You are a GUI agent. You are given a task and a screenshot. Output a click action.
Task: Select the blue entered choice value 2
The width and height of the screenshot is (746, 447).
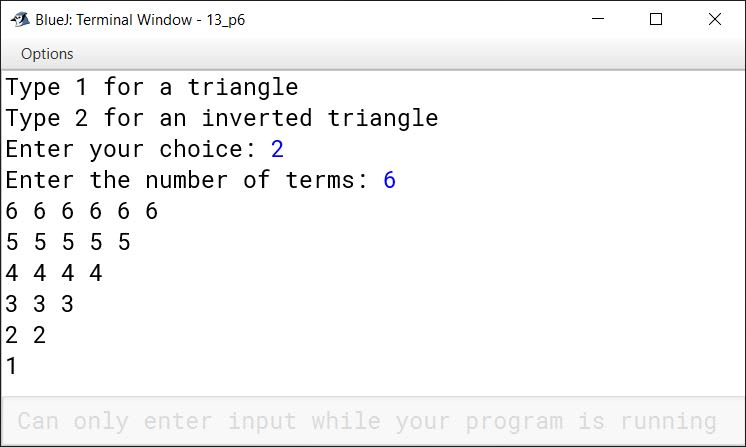click(277, 149)
